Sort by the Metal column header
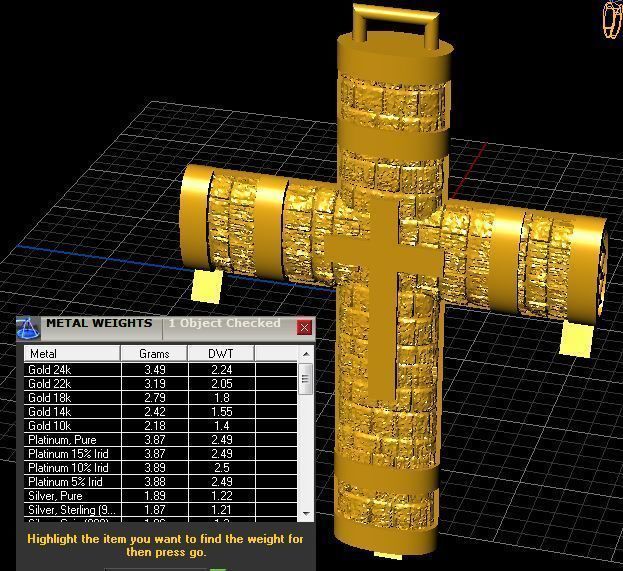623x571 pixels. point(72,354)
